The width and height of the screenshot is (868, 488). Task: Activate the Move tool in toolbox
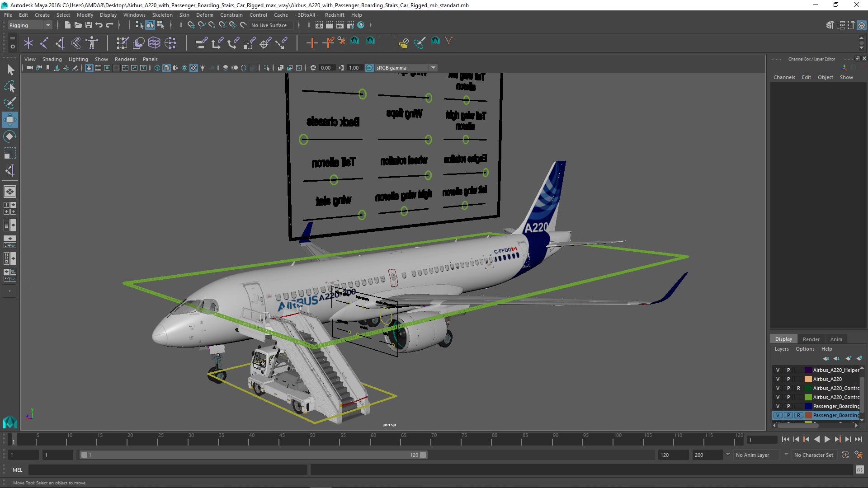[10, 120]
